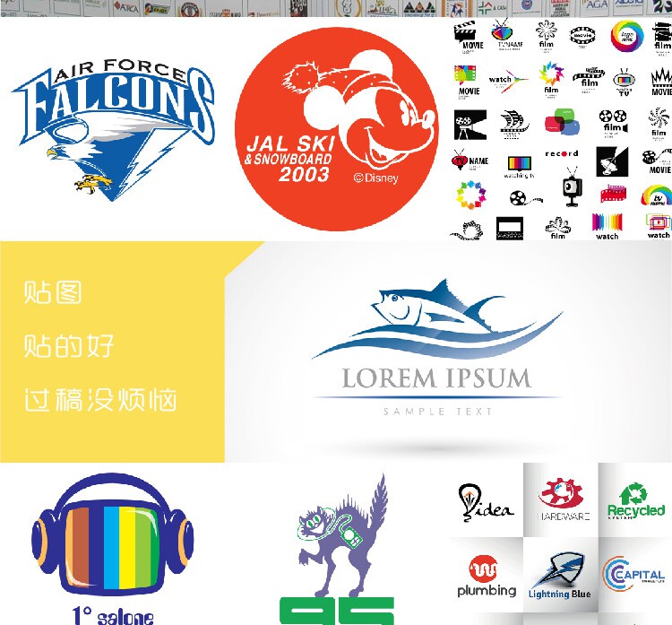Click the 'LOREM IPSUM' heading text

coord(436,378)
